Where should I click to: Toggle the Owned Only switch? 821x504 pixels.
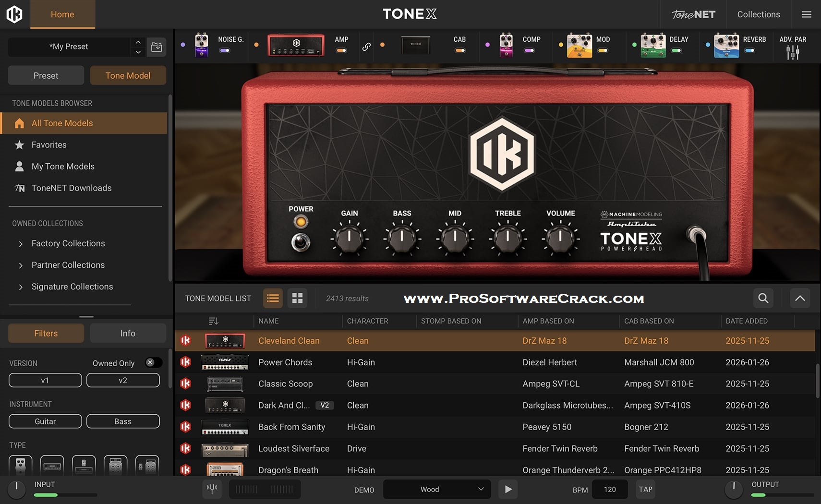tap(154, 363)
